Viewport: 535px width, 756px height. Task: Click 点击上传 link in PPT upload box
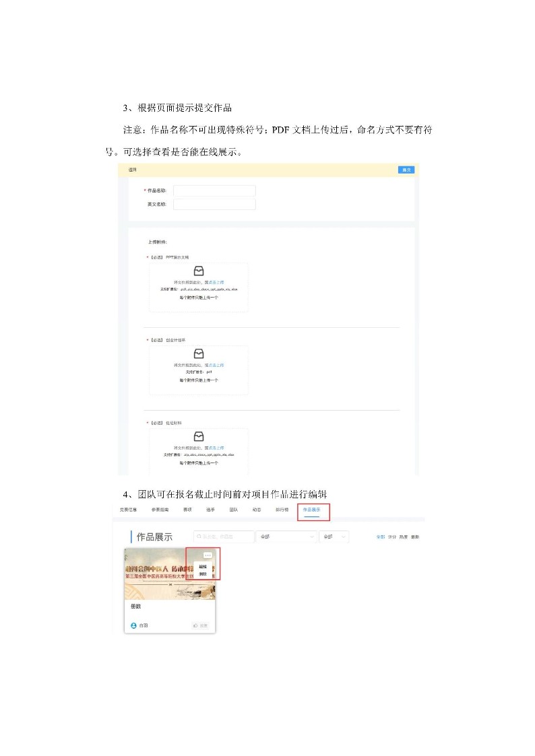pyautogui.click(x=216, y=283)
